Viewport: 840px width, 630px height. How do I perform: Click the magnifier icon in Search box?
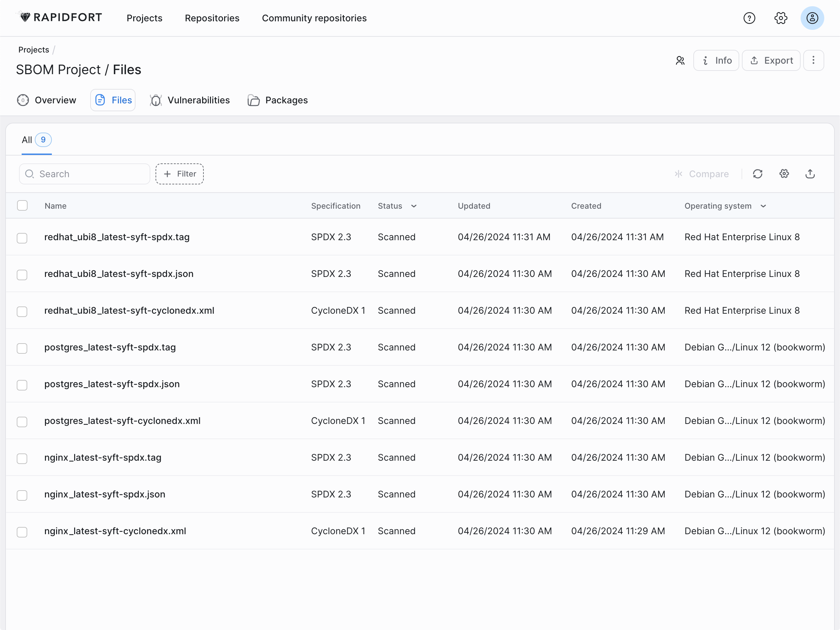(29, 174)
